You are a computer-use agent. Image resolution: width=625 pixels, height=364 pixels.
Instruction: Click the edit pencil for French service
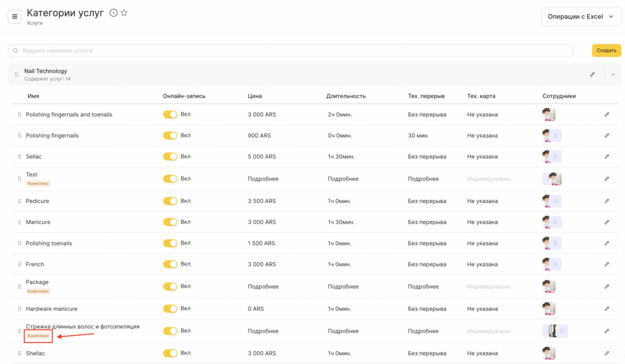tap(607, 265)
